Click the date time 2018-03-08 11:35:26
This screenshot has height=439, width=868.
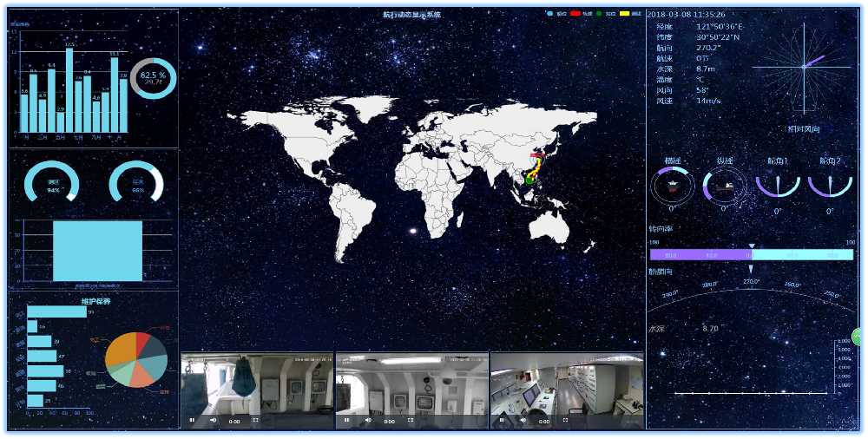[x=686, y=15]
